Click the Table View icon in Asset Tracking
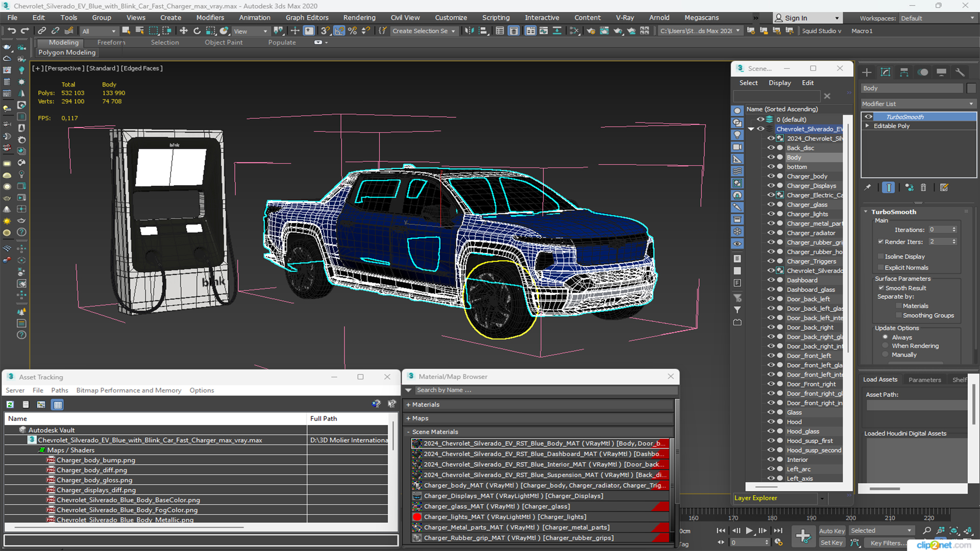The height and width of the screenshot is (551, 980). pyautogui.click(x=58, y=405)
